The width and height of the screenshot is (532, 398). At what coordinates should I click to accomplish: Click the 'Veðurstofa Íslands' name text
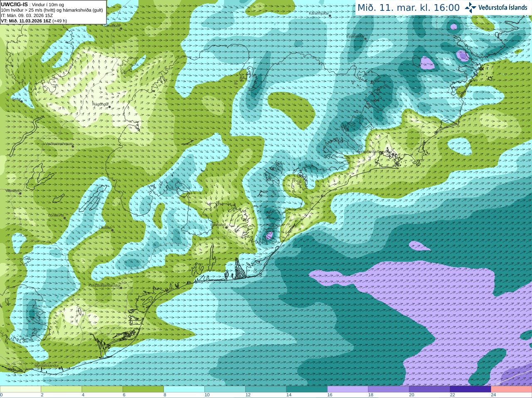tap(503, 7)
